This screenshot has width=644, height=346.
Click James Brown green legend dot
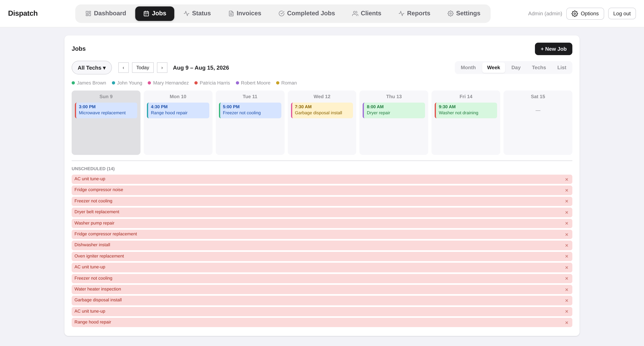[x=73, y=83]
